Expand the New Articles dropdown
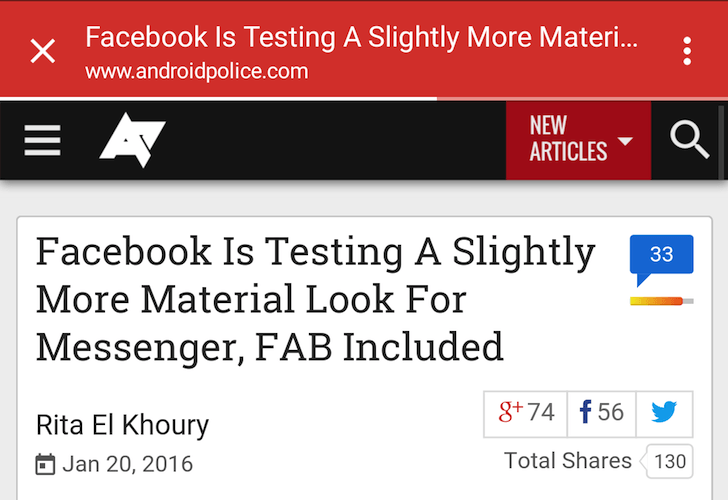This screenshot has height=500, width=728. (578, 140)
